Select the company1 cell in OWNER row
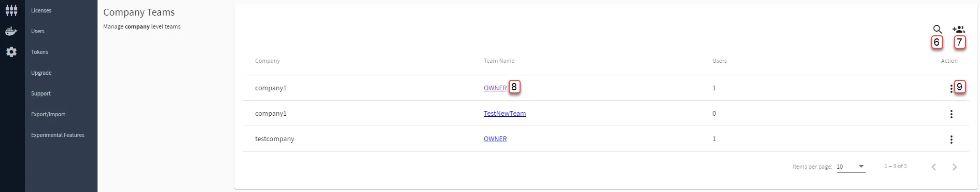 point(271,88)
